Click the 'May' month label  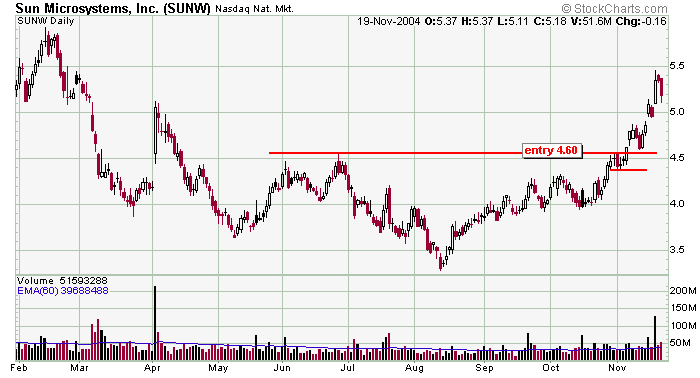click(218, 369)
